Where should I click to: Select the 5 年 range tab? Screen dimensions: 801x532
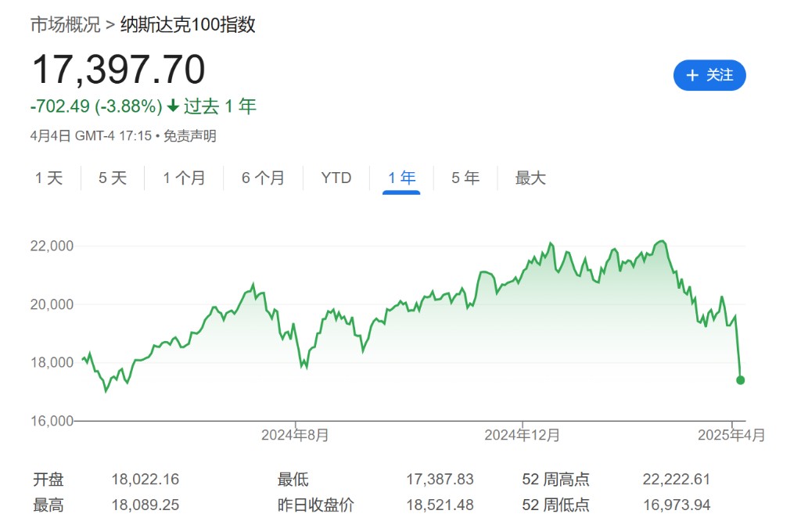click(465, 178)
